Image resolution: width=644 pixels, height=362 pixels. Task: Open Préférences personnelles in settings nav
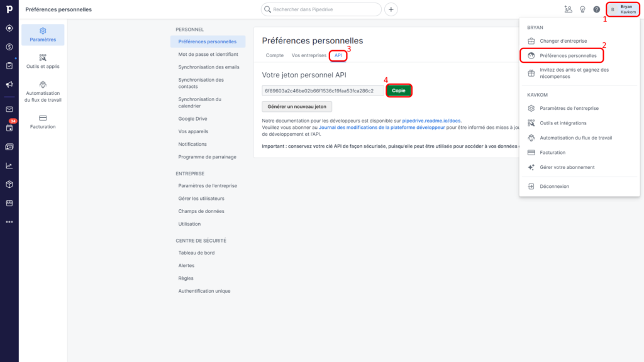tap(208, 41)
